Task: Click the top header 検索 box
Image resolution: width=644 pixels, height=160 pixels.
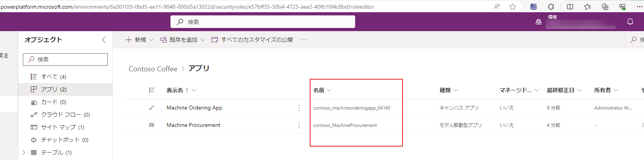Action: (263, 22)
